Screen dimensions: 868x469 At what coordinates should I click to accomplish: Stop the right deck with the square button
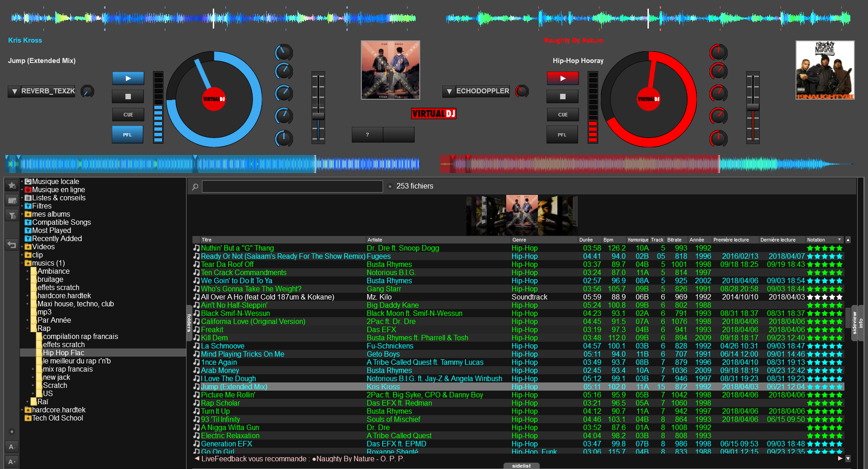click(563, 97)
